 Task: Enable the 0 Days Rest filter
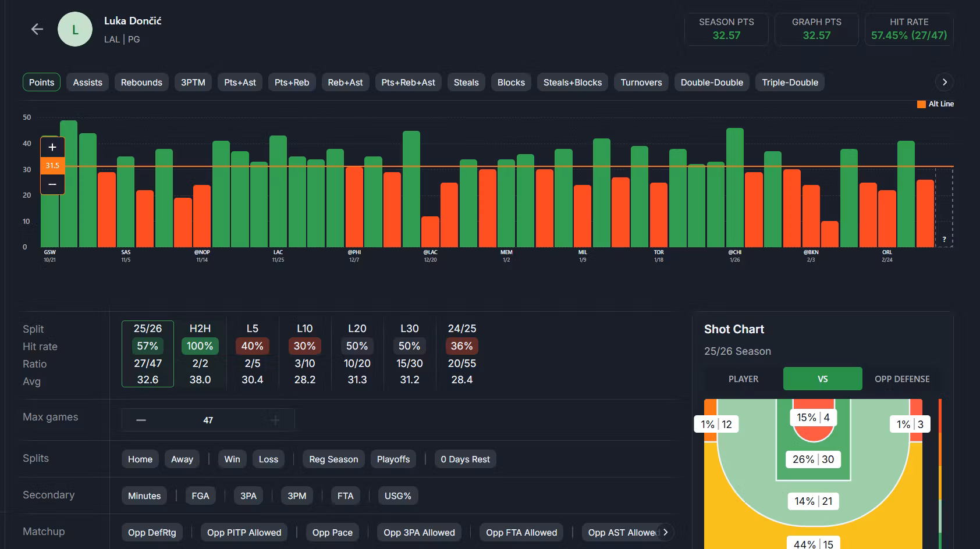tap(465, 459)
